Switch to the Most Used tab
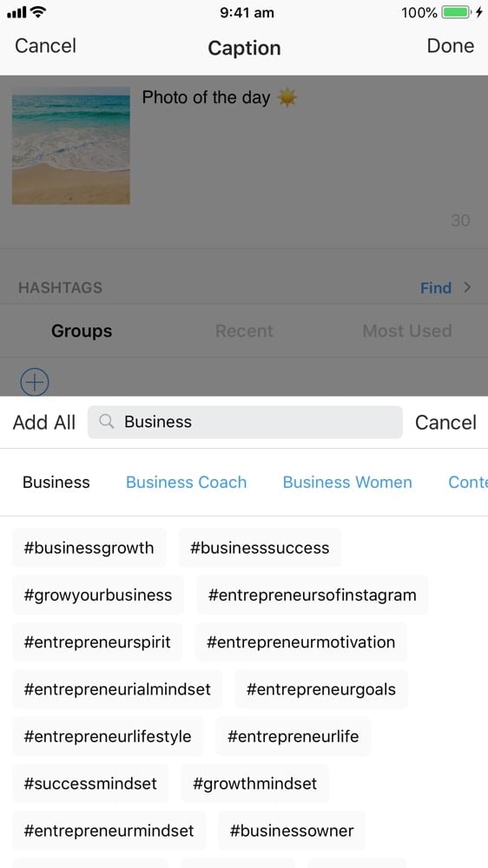 407,331
